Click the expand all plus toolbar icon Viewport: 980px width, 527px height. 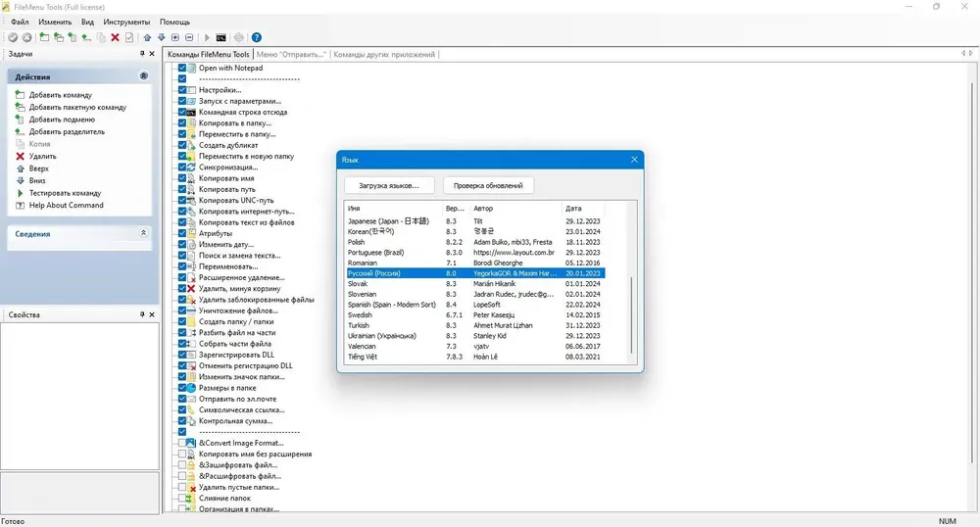[x=175, y=37]
